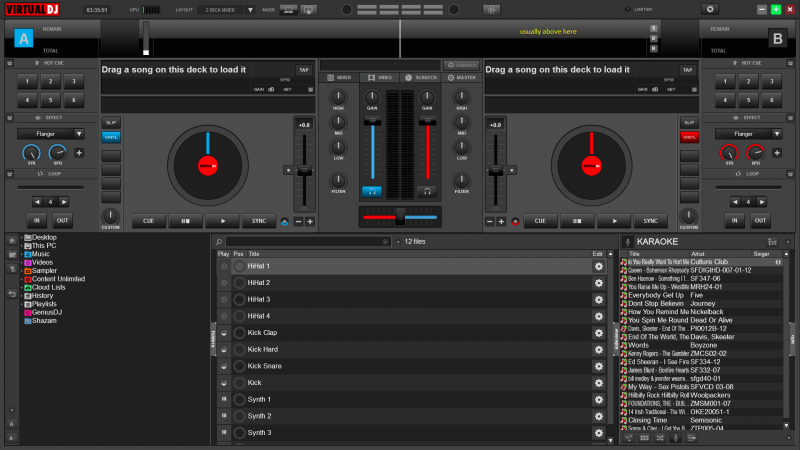Image resolution: width=800 pixels, height=450 pixels.
Task: Click the microphone icon below Karaoke list
Action: click(x=676, y=438)
